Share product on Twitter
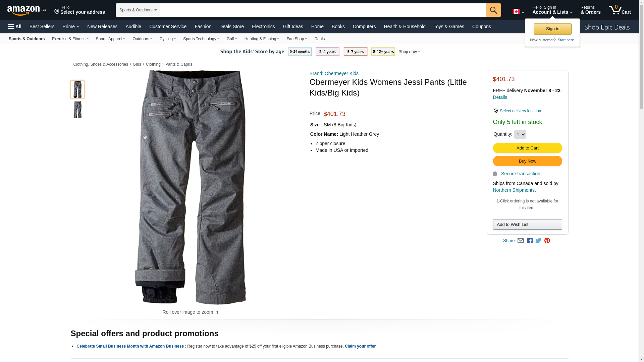This screenshot has height=362, width=644. 538,241
